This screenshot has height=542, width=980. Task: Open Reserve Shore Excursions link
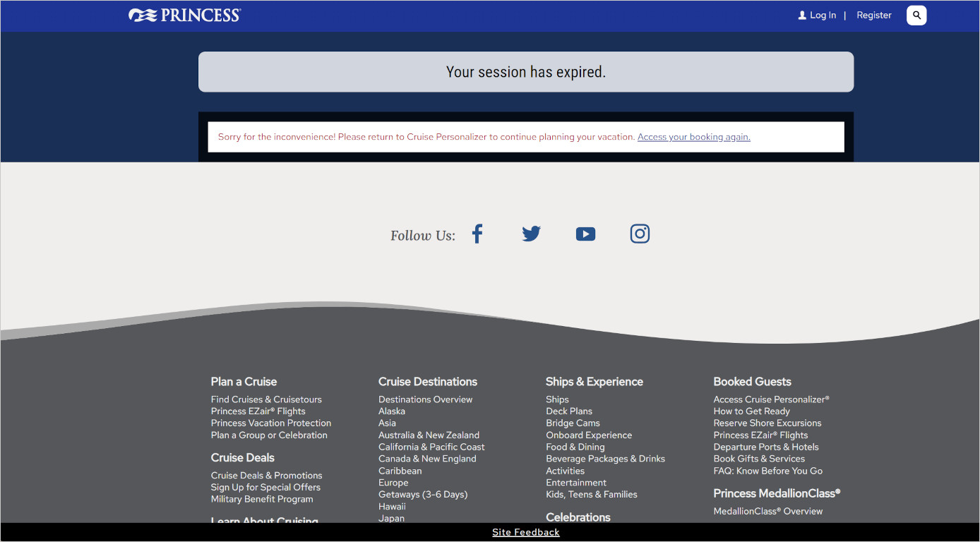(767, 423)
